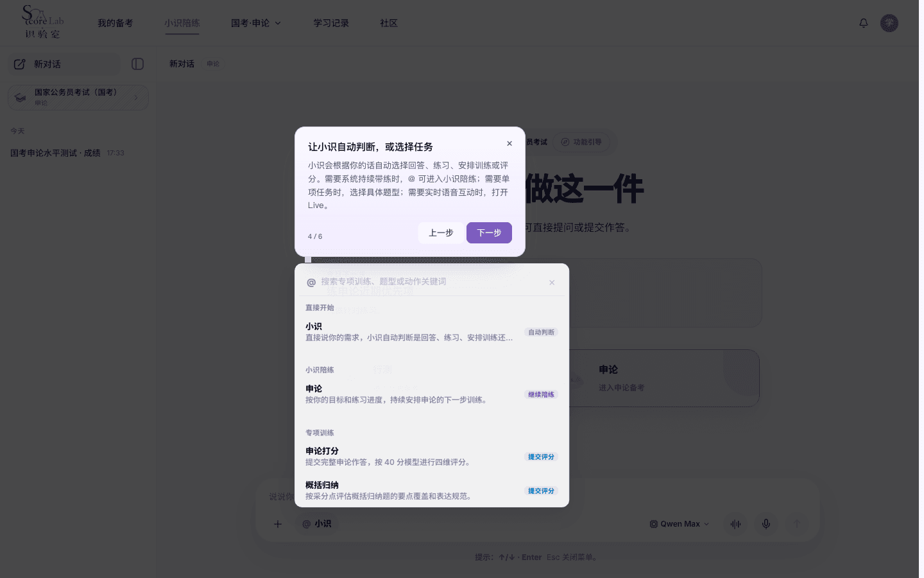Click the 功能引导 button
This screenshot has height=578, width=924.
pos(581,142)
